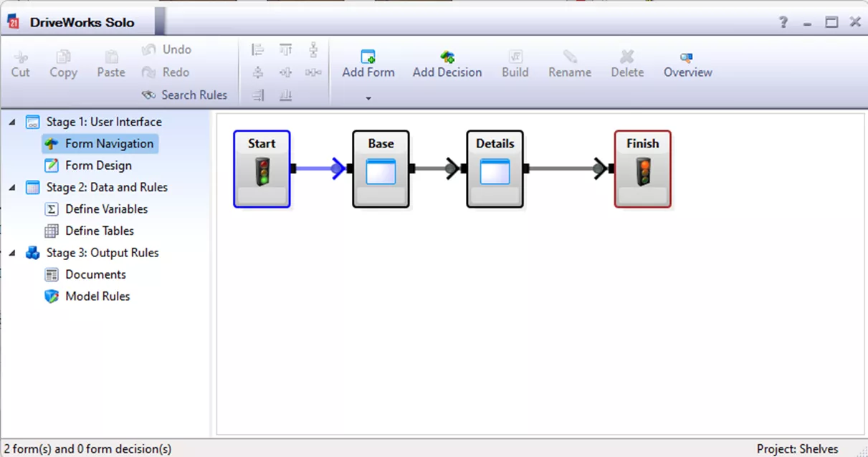
Task: Open Search Rules
Action: coord(184,95)
